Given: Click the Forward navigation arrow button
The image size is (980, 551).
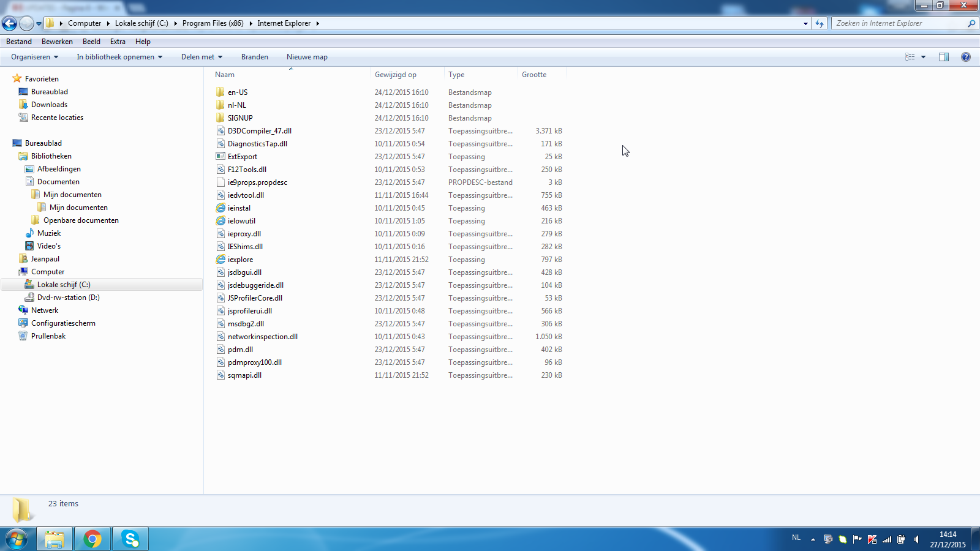Looking at the screenshot, I should 26,23.
